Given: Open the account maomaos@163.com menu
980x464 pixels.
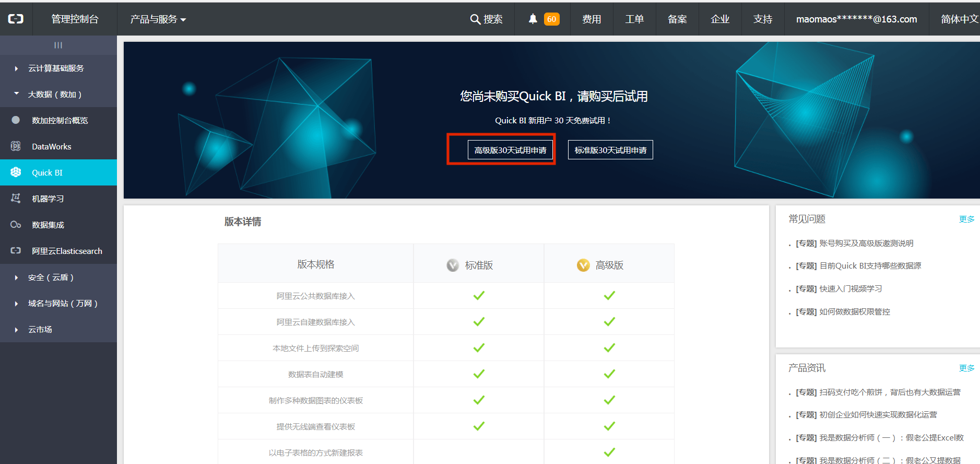Looking at the screenshot, I should click(x=856, y=19).
